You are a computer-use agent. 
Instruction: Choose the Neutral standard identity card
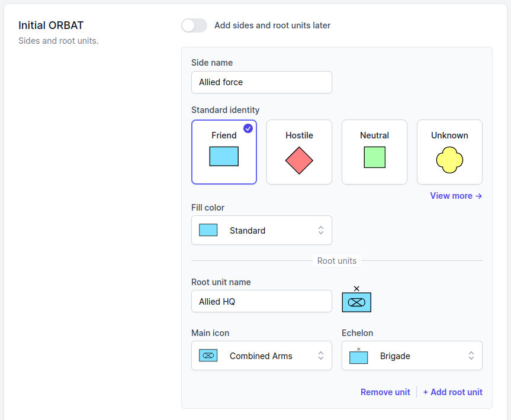coord(374,152)
